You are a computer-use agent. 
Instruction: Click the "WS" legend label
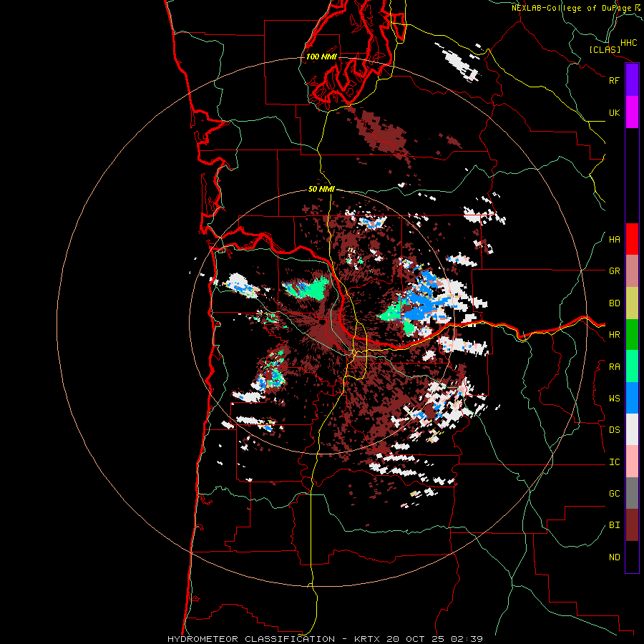[x=614, y=399]
